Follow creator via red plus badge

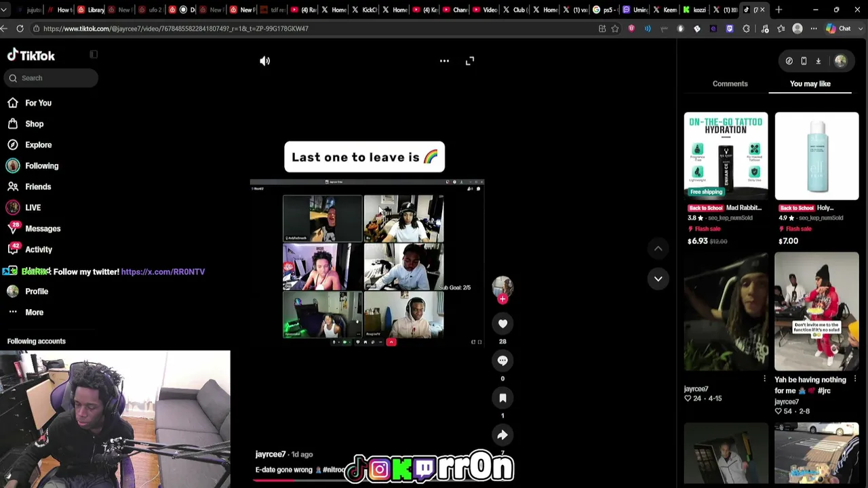coord(502,299)
